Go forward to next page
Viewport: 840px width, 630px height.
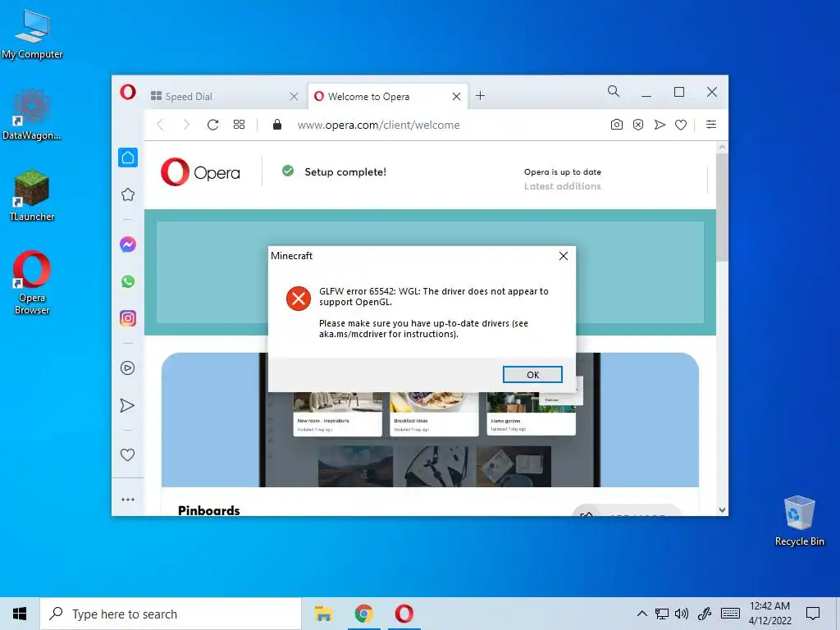point(186,125)
